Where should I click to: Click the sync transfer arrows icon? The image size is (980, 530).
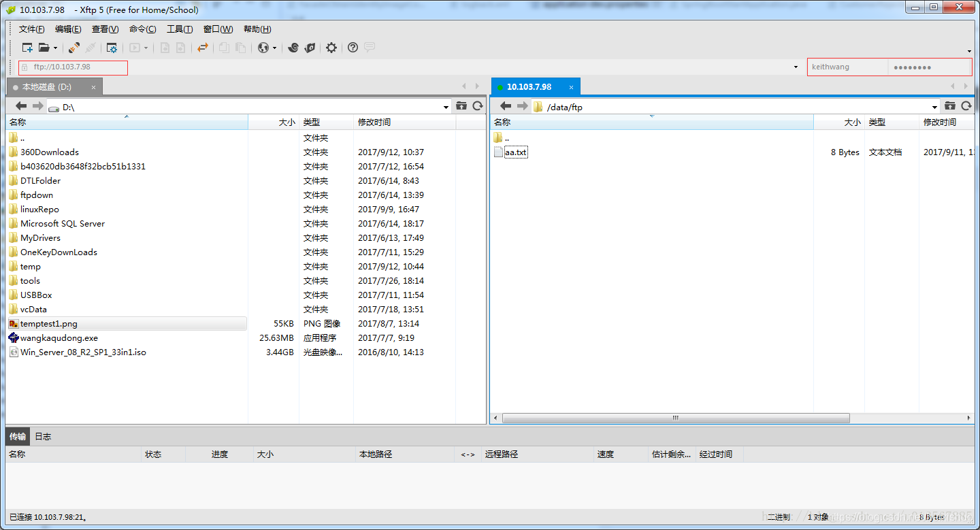point(202,48)
